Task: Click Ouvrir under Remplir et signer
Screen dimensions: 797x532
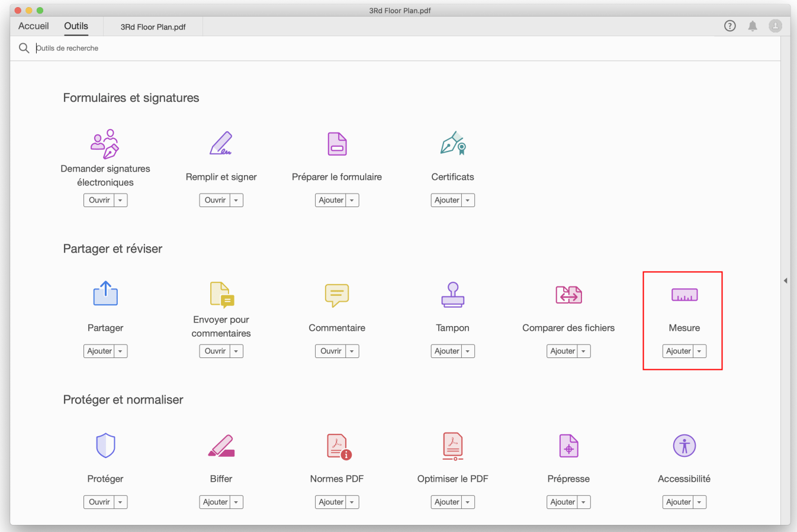Action: pyautogui.click(x=215, y=200)
